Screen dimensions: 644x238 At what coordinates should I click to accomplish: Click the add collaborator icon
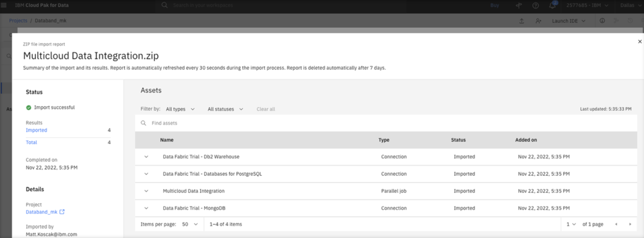538,21
